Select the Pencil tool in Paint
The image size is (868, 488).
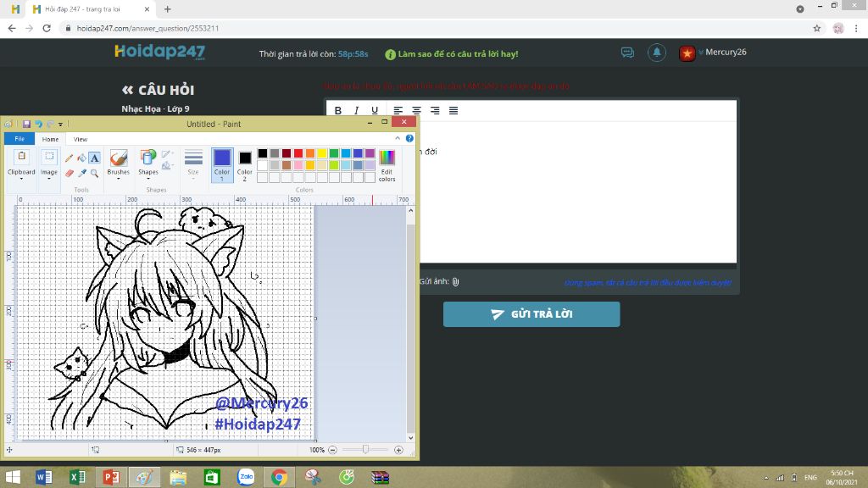pos(70,158)
